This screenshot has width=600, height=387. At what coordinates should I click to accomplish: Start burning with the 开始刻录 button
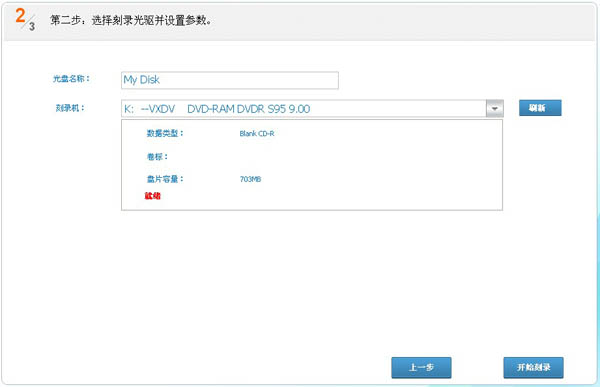coord(533,367)
